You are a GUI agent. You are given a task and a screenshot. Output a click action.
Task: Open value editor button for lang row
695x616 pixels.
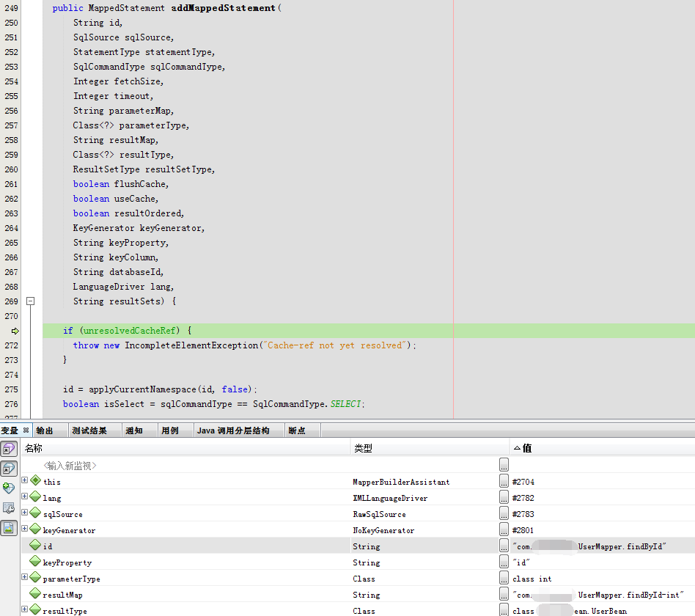[504, 496]
